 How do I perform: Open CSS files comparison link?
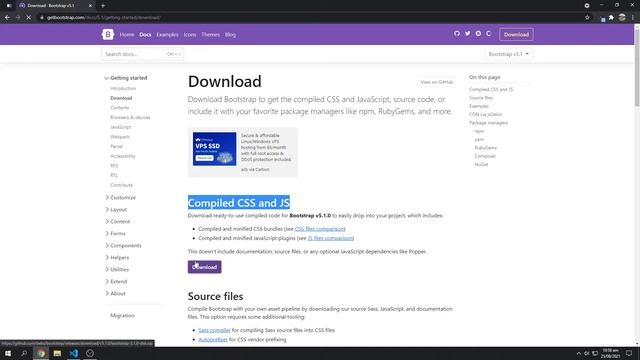[x=320, y=229]
